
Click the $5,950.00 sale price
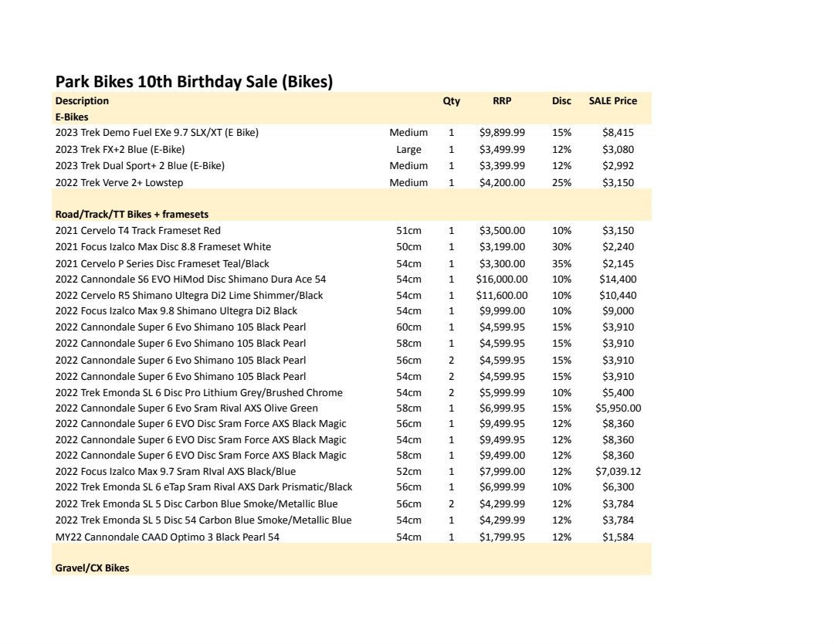[x=618, y=408]
